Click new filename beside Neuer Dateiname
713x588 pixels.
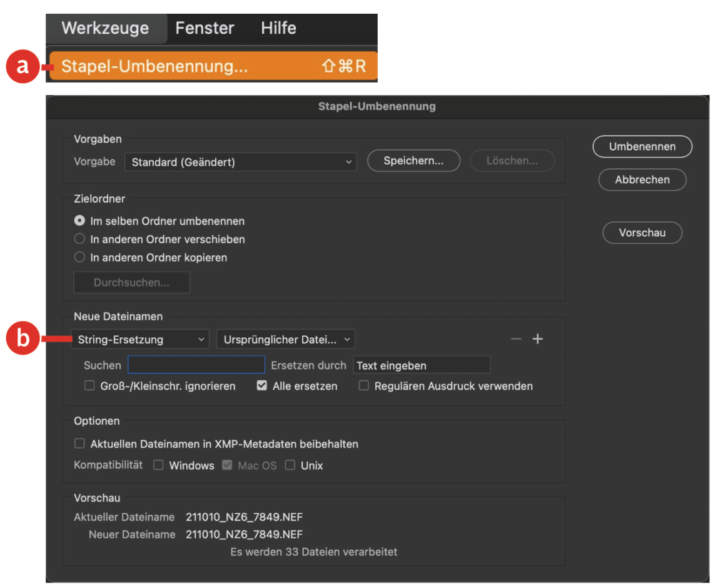click(x=244, y=534)
